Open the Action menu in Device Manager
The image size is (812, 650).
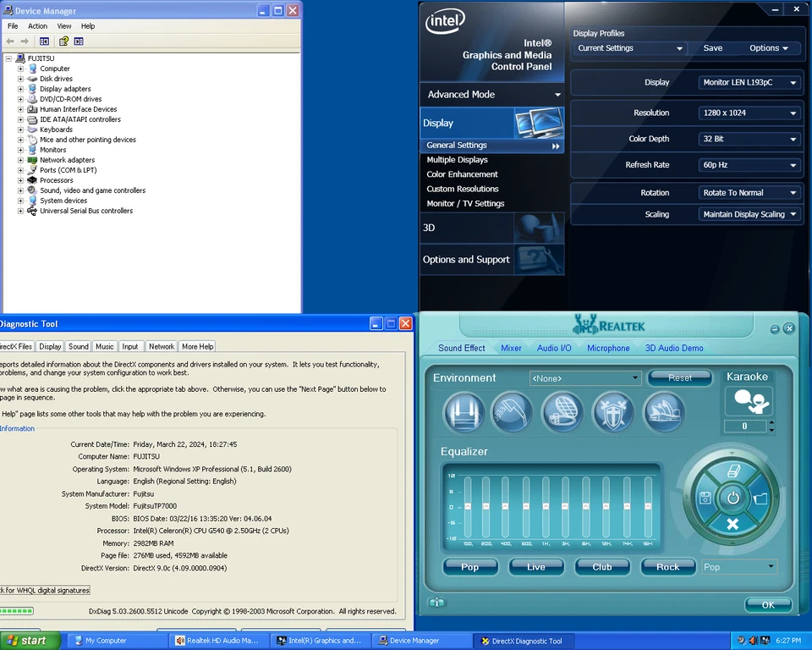click(37, 26)
